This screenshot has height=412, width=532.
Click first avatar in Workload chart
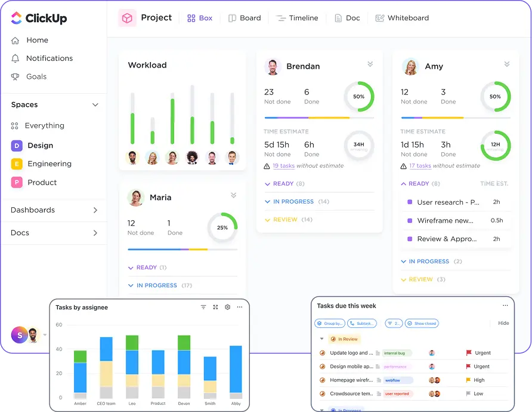pos(132,158)
